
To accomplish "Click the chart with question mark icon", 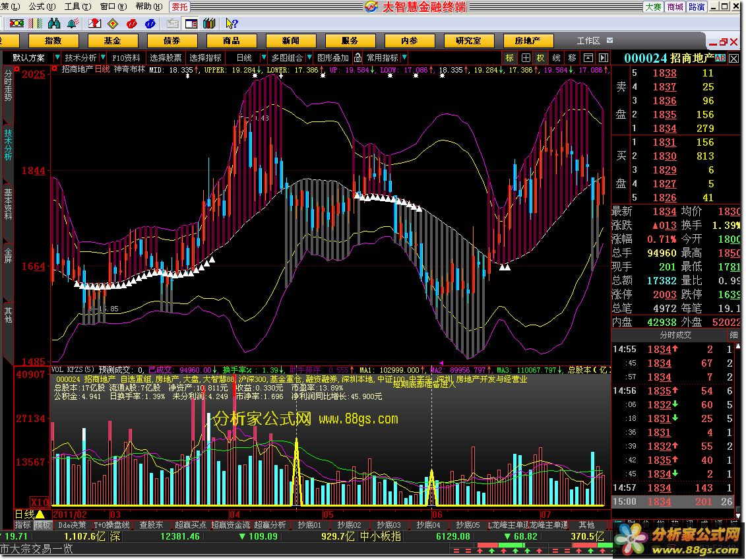I will (95, 23).
